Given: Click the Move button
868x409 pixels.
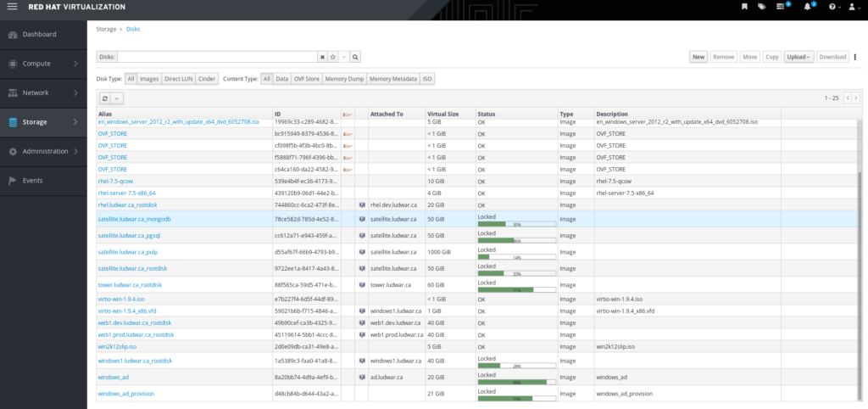Looking at the screenshot, I should 750,57.
